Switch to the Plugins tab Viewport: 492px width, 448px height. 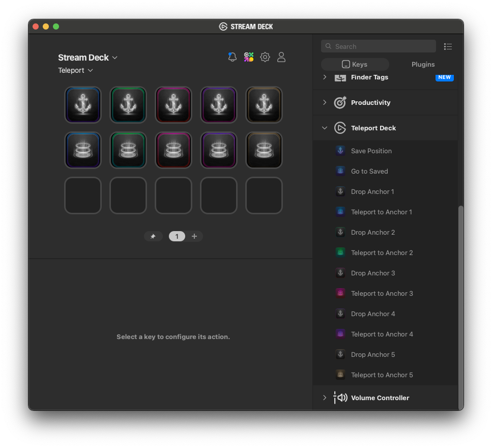pos(423,64)
